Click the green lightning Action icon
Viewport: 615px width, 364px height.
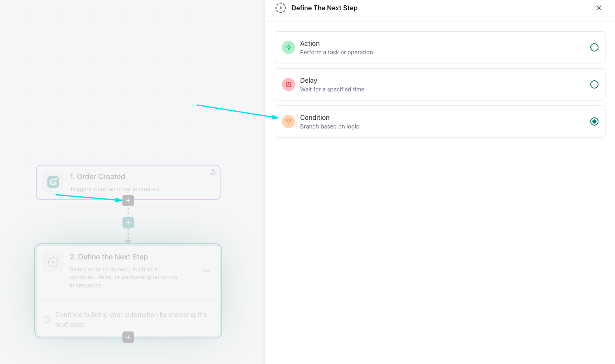(289, 47)
